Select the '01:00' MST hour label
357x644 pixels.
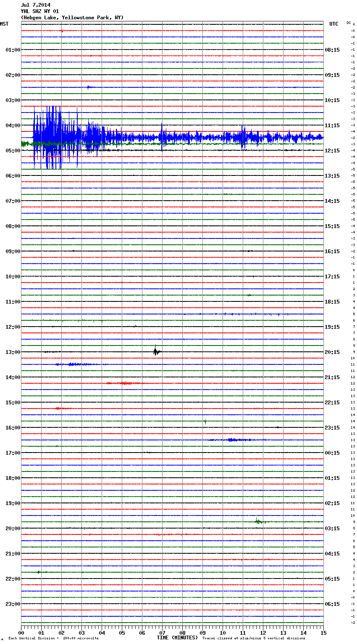(13, 50)
